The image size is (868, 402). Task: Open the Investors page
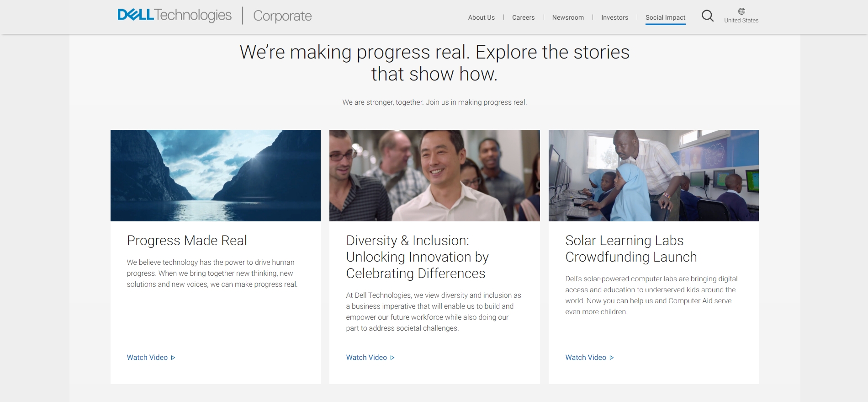click(614, 17)
